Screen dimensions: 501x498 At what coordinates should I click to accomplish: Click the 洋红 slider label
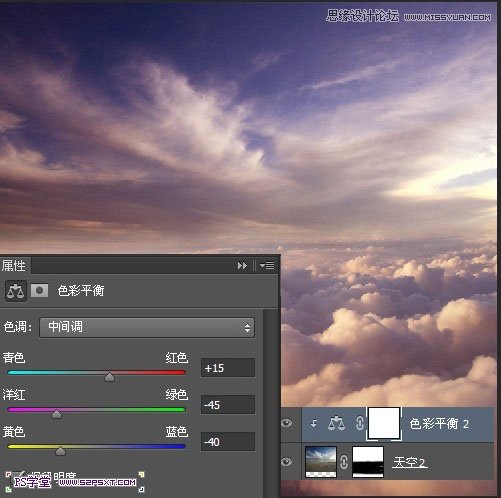pyautogui.click(x=14, y=395)
